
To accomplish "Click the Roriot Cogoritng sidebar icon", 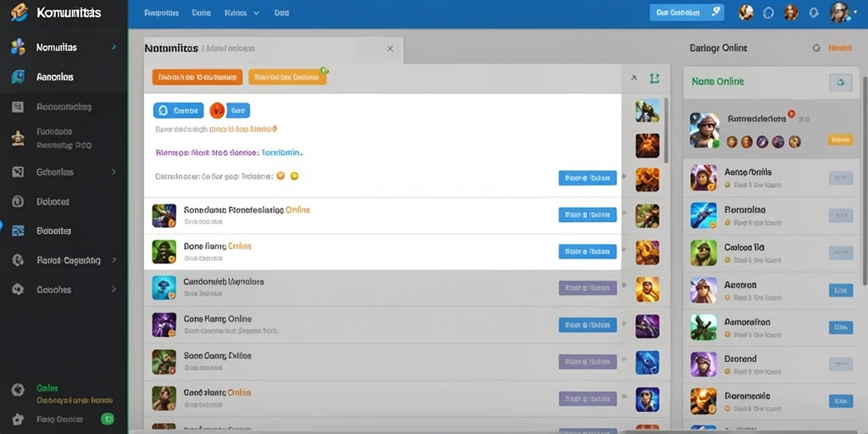I will 18,260.
